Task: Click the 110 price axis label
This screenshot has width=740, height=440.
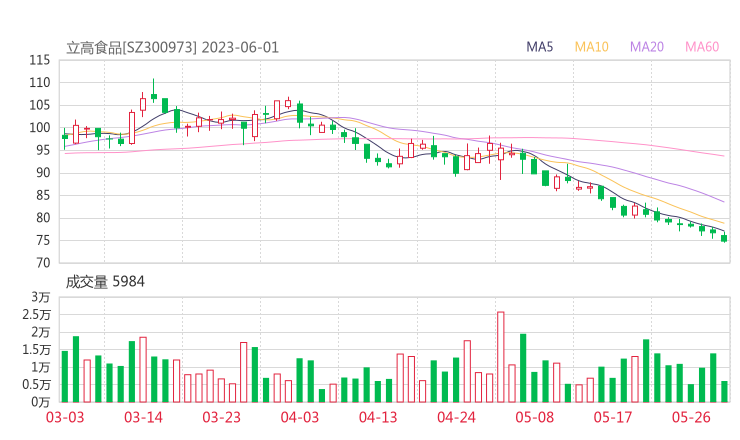Action: pos(40,83)
